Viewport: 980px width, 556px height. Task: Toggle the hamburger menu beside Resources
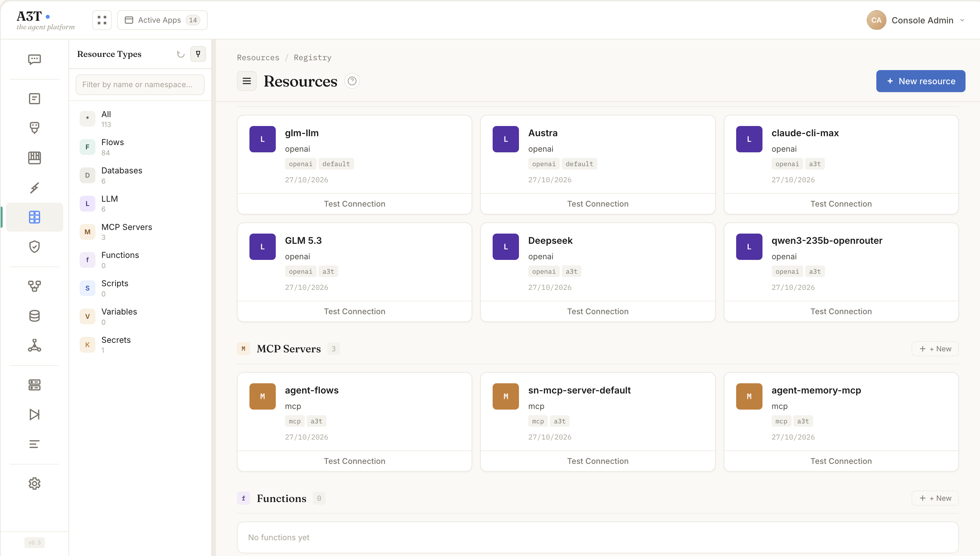[247, 81]
